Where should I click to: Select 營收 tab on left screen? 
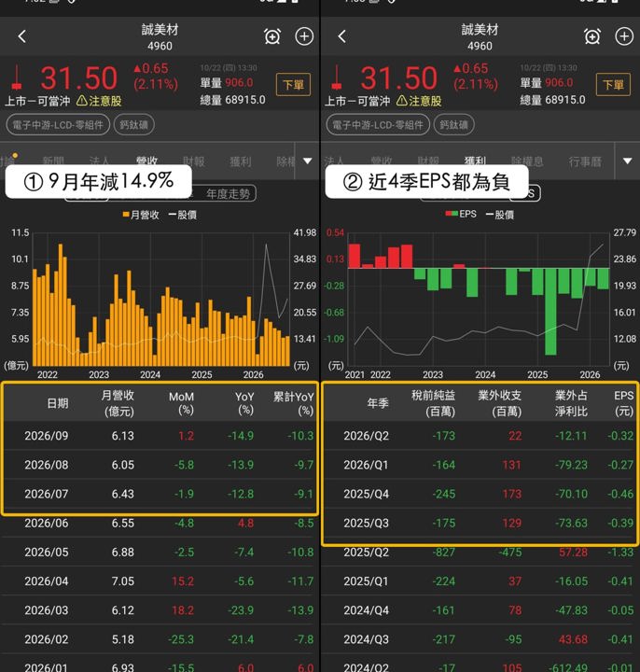point(146,161)
